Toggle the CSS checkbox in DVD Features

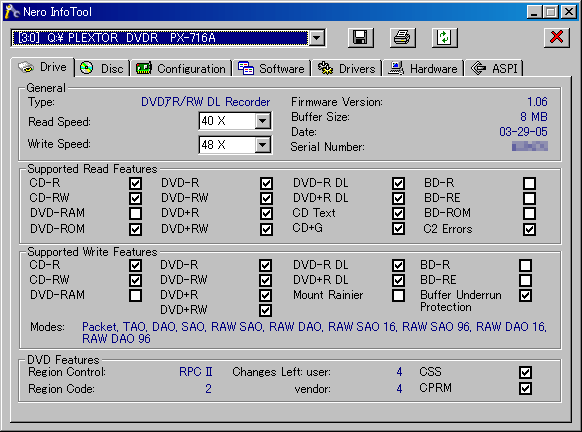coord(526,372)
